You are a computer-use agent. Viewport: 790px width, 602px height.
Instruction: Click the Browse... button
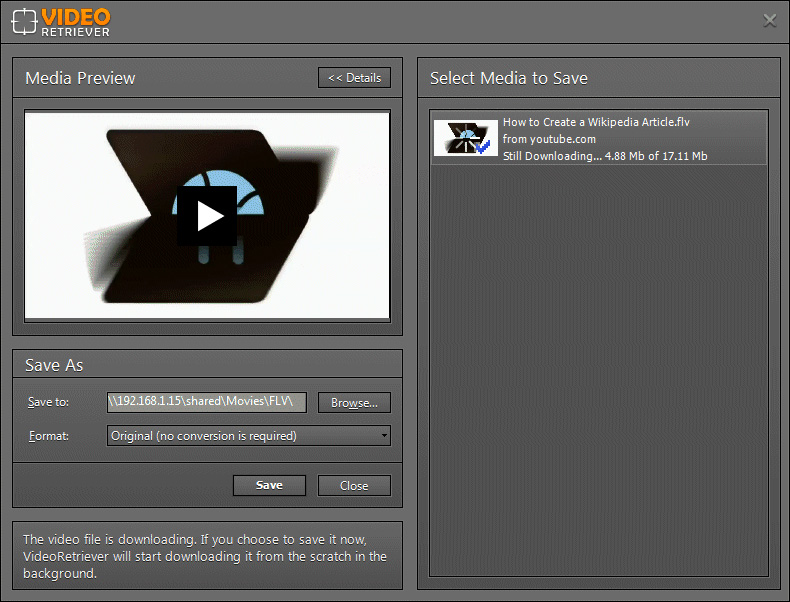click(x=354, y=403)
